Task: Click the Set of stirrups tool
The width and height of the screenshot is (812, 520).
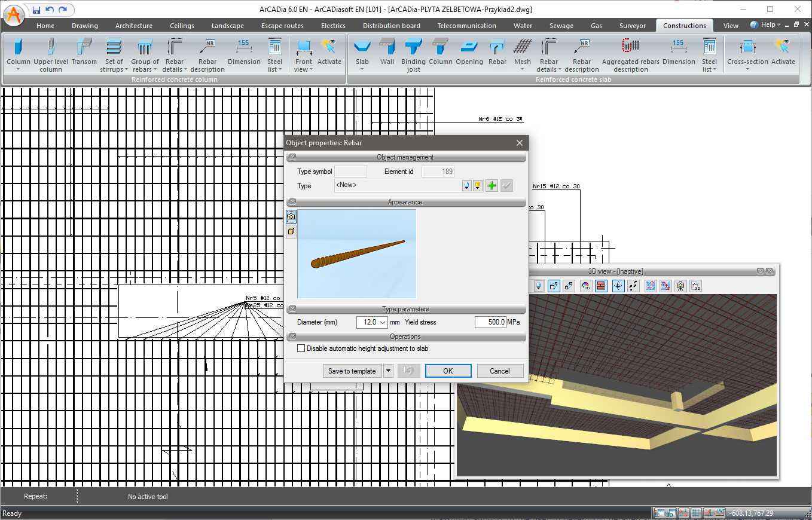Action: coord(114,55)
